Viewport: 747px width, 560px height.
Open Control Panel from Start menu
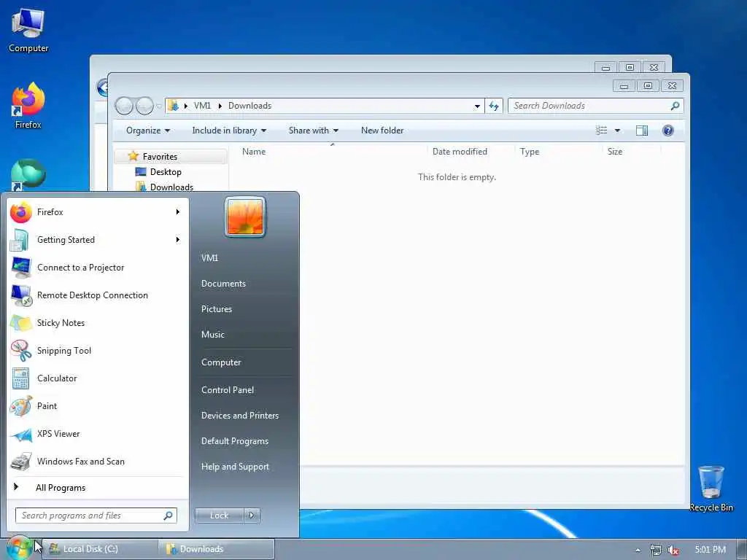228,390
